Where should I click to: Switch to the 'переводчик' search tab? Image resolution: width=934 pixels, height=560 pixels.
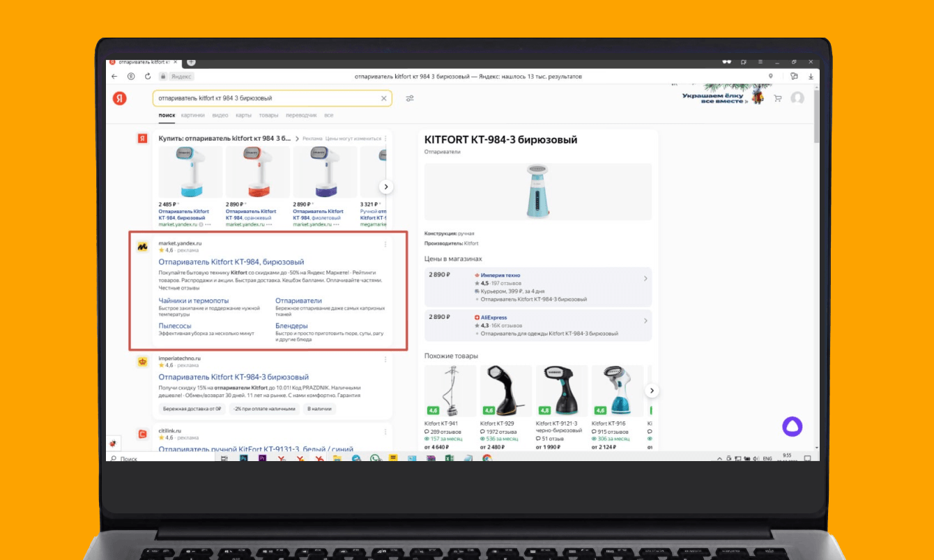[301, 115]
